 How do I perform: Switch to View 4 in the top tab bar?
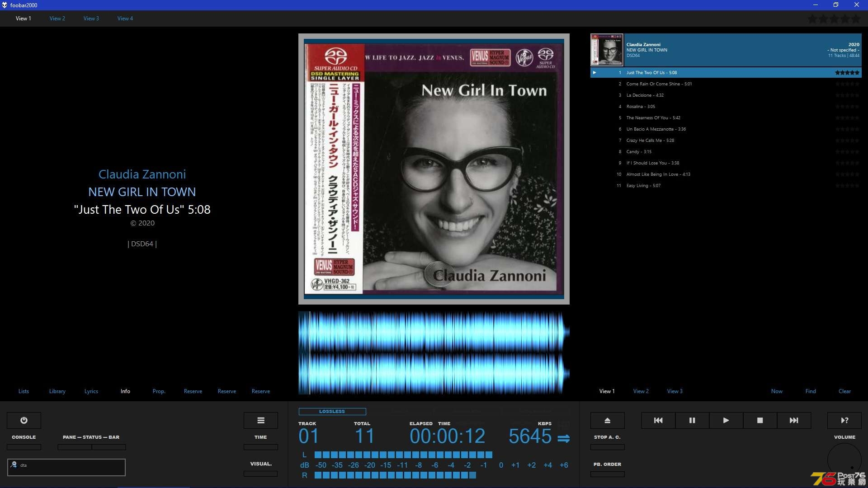point(125,19)
